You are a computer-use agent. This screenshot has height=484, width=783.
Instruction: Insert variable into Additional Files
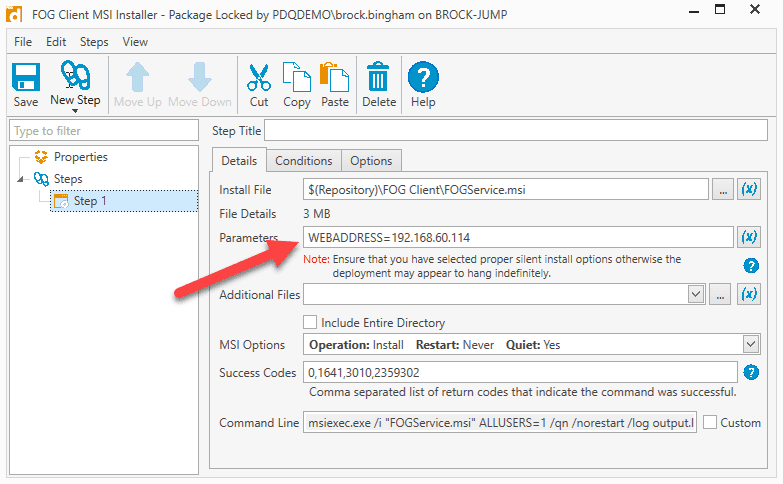(x=749, y=294)
